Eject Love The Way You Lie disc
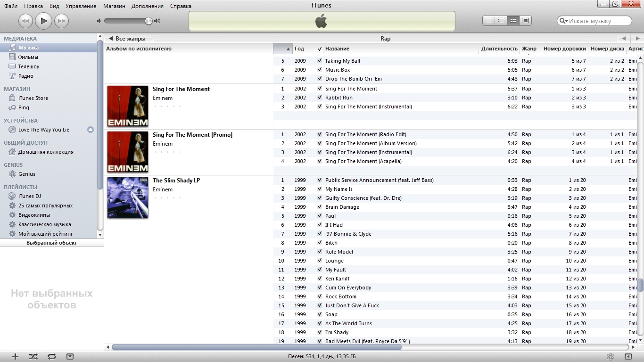The image size is (644, 362). (x=91, y=130)
